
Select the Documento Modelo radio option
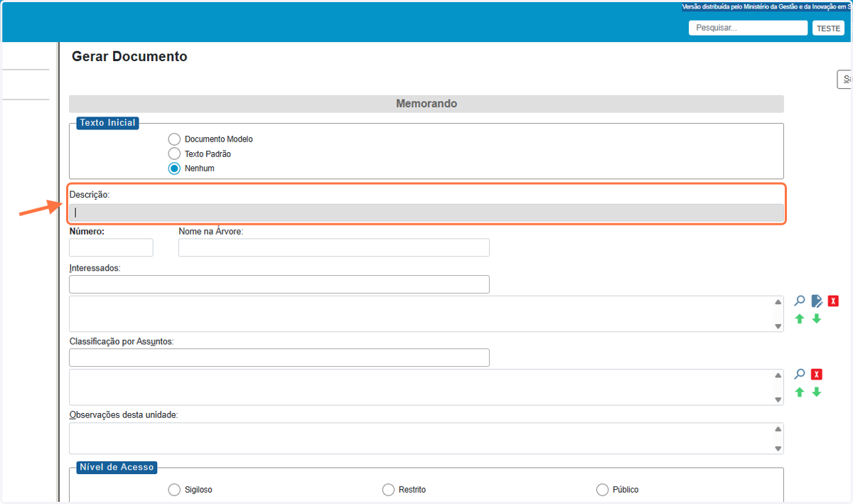click(x=174, y=139)
